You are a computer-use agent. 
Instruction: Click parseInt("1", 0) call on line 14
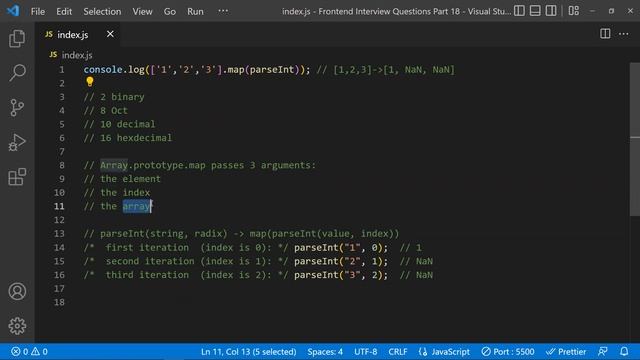point(341,247)
